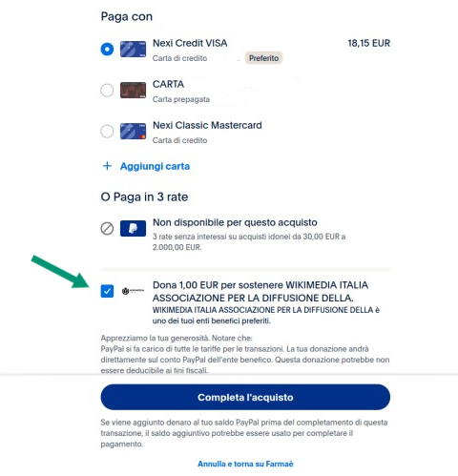
Task: Click Annulla e torna su Farmaè link
Action: [x=245, y=464]
